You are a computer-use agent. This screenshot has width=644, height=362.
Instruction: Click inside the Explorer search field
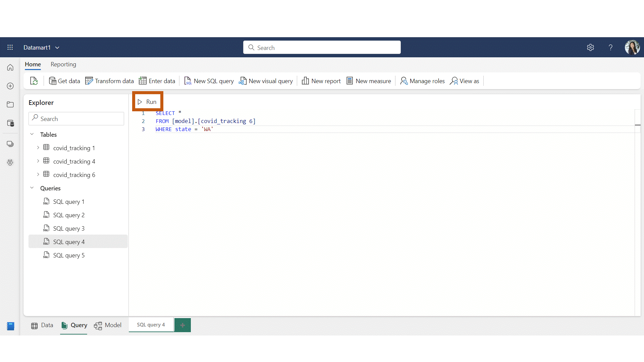point(76,118)
